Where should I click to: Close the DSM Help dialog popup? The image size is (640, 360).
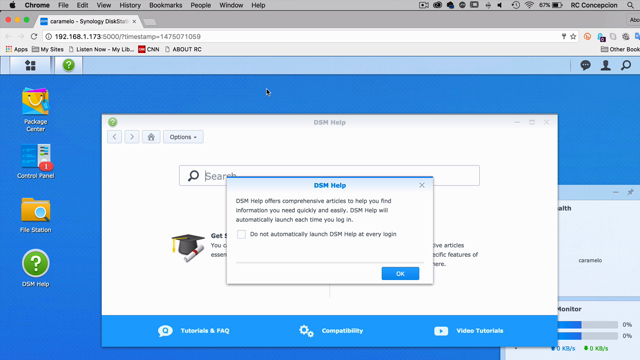pyautogui.click(x=422, y=185)
